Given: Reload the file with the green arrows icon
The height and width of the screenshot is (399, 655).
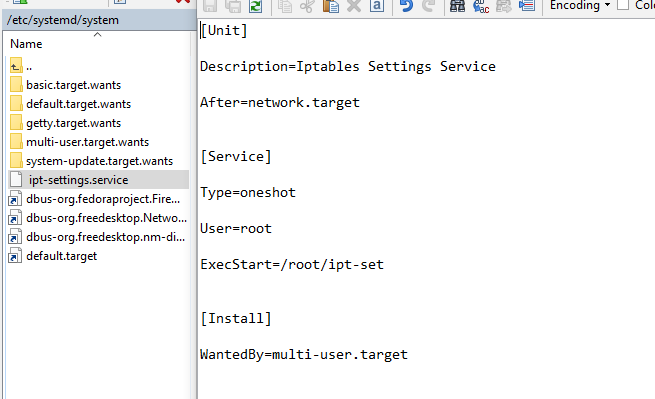Looking at the screenshot, I should click(x=255, y=6).
